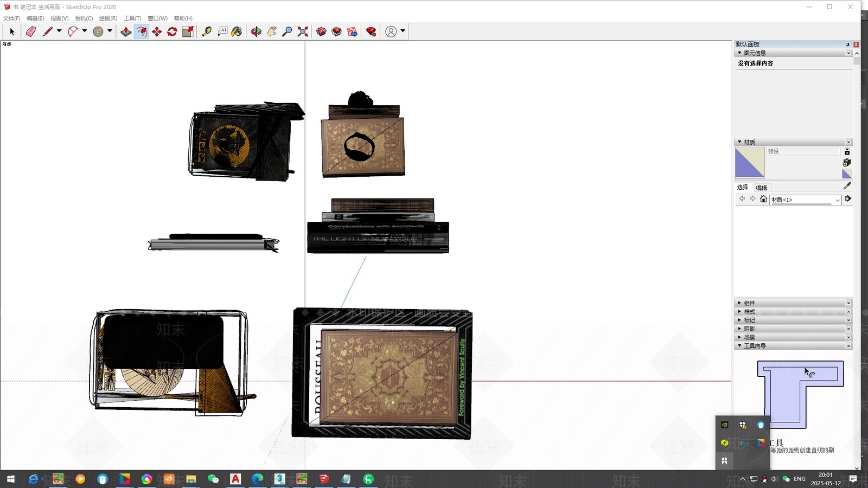Open the 帮助(H) menu
This screenshot has width=868, height=488.
[x=183, y=18]
